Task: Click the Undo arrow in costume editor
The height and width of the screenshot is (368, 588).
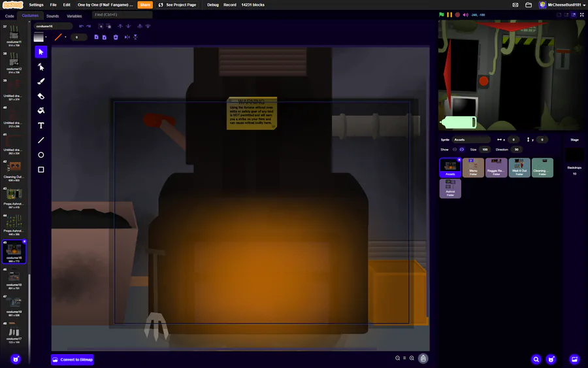Action: click(x=81, y=26)
